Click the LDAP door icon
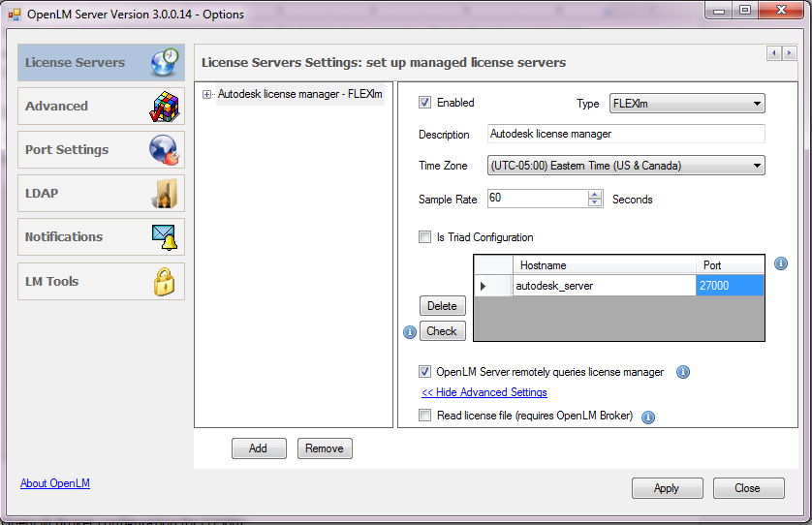The image size is (812, 525). [164, 194]
